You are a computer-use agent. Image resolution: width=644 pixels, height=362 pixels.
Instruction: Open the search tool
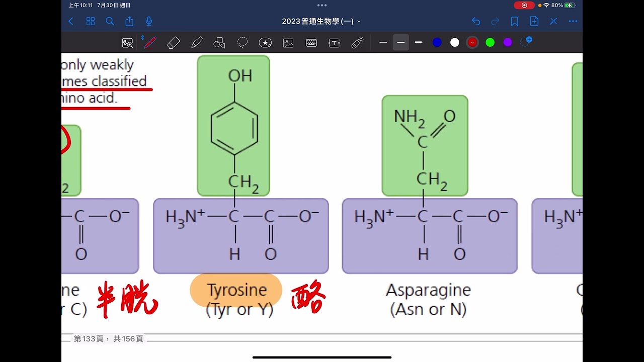point(110,21)
